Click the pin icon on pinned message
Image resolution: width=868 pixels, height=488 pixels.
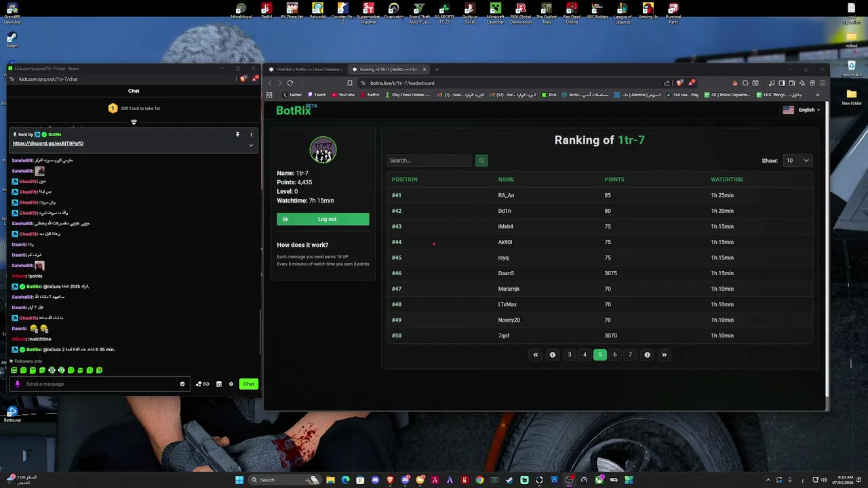237,134
